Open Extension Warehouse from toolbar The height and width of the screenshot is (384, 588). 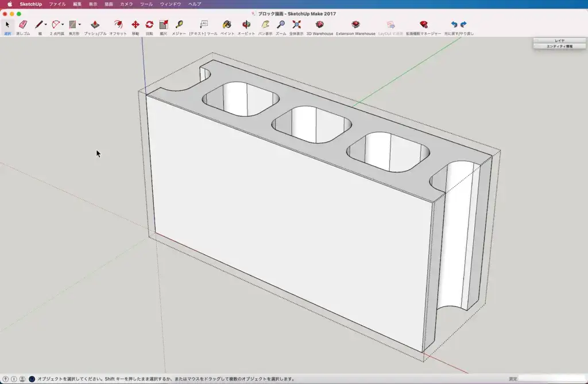click(355, 25)
